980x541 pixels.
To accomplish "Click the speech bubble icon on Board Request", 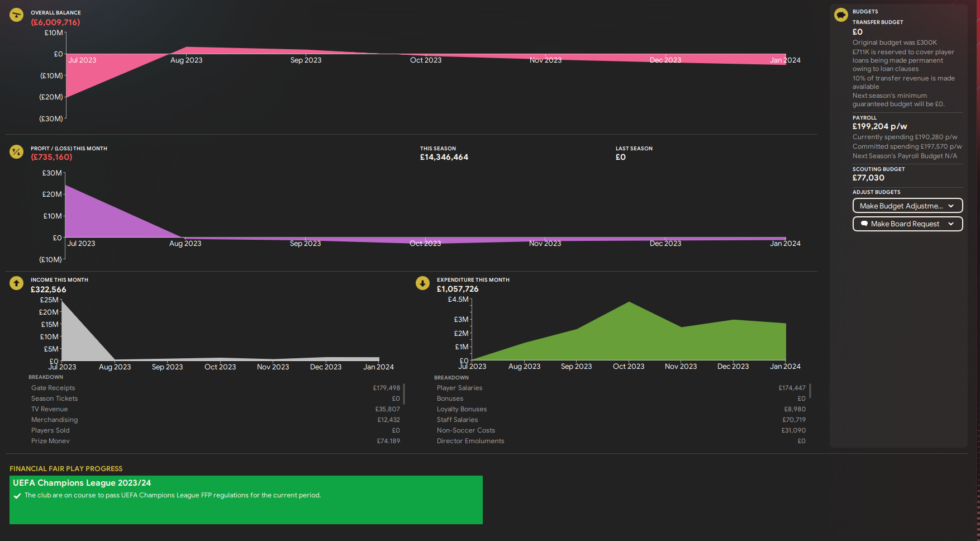I will click(x=864, y=224).
